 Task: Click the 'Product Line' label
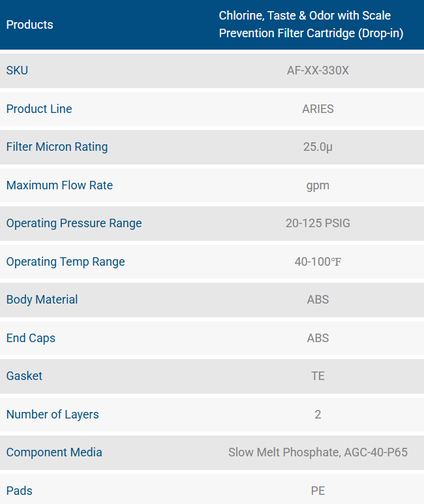click(x=39, y=109)
